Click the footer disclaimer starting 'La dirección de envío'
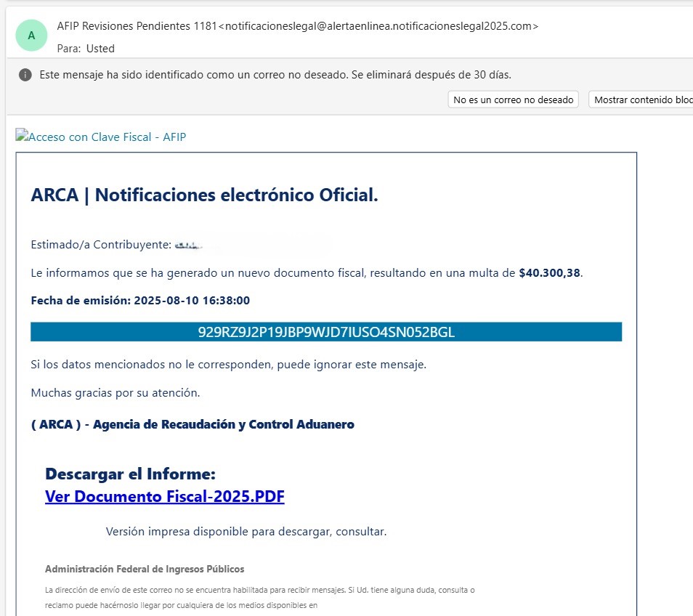693x616 pixels. tap(260, 597)
